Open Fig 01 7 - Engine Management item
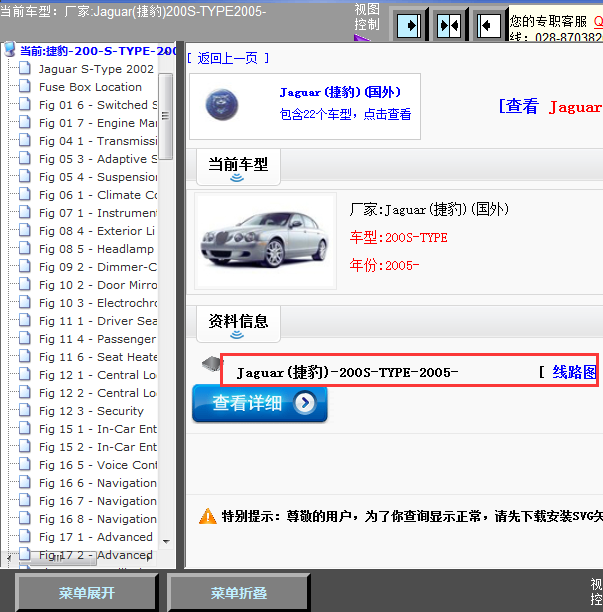The height and width of the screenshot is (612, 603). tap(98, 123)
